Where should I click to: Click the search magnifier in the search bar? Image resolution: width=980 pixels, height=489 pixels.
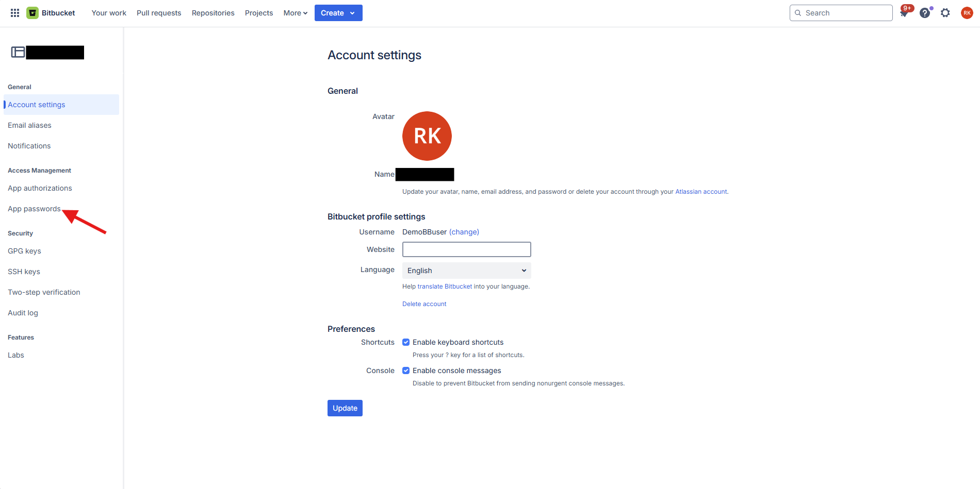click(x=797, y=12)
